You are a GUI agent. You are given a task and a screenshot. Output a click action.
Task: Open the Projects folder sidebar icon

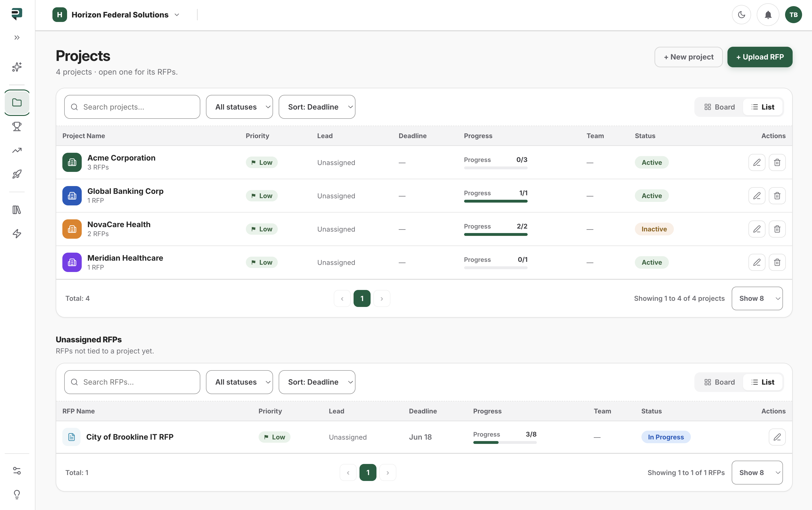pyautogui.click(x=17, y=102)
